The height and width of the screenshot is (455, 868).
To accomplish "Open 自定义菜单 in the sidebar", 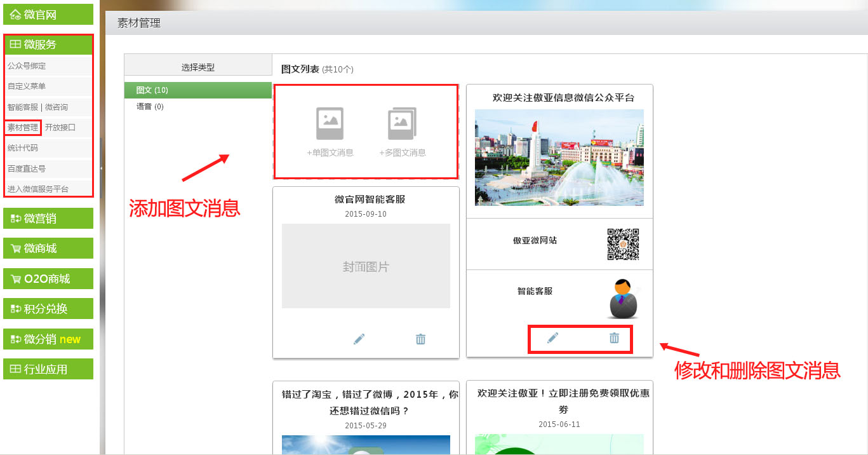I will pos(27,86).
